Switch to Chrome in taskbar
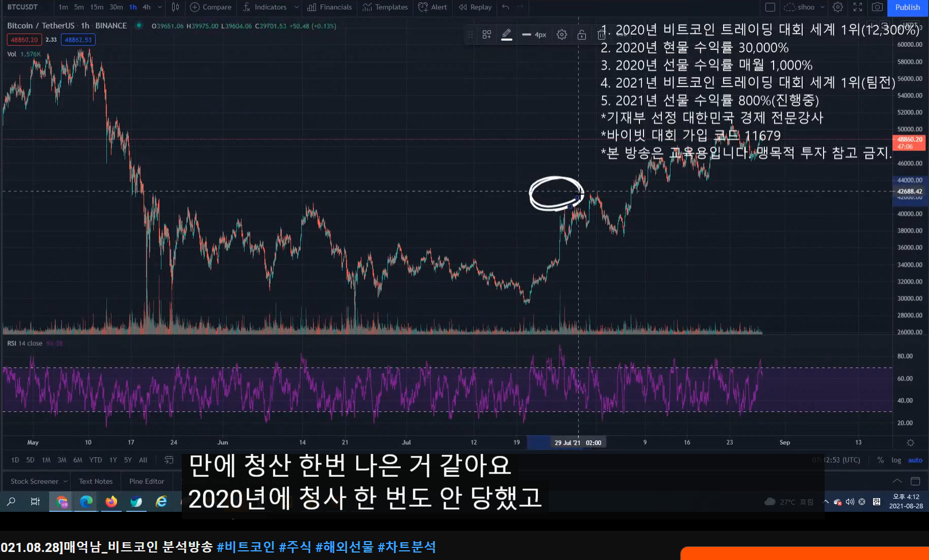 [61, 502]
